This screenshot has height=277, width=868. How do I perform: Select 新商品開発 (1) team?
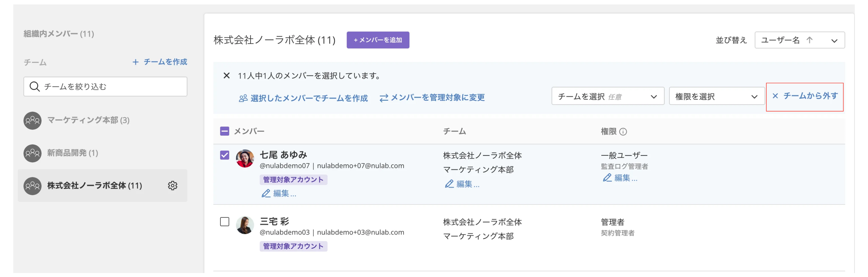point(73,153)
